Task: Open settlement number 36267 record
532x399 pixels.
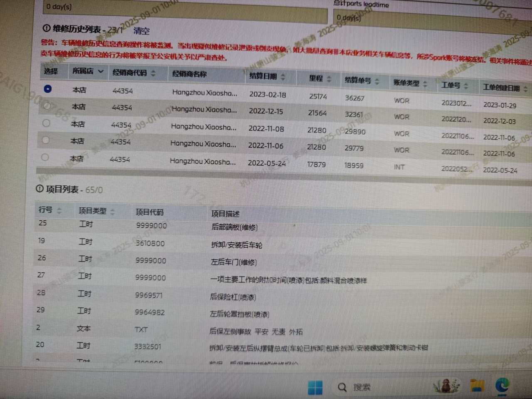Action: 355,98
